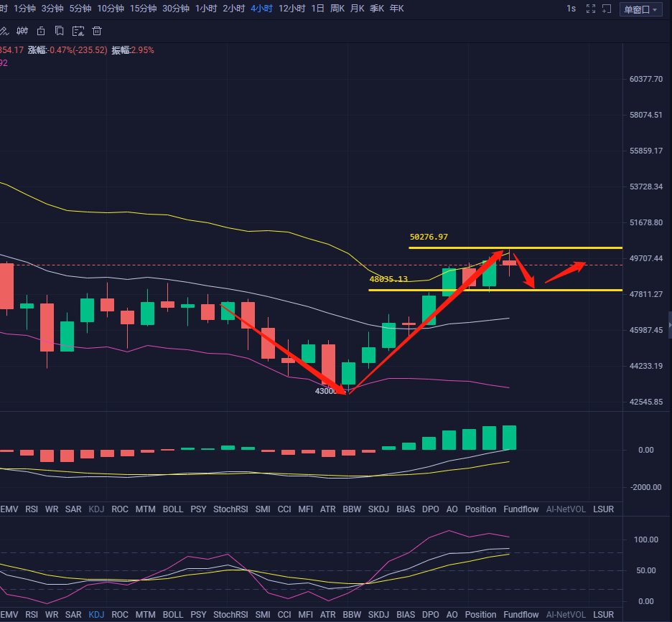Select BBW in the upper indicator row

point(352,509)
